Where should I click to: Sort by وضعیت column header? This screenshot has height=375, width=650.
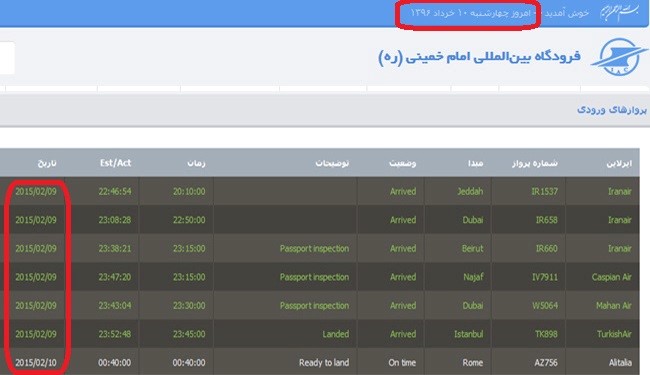pyautogui.click(x=403, y=163)
